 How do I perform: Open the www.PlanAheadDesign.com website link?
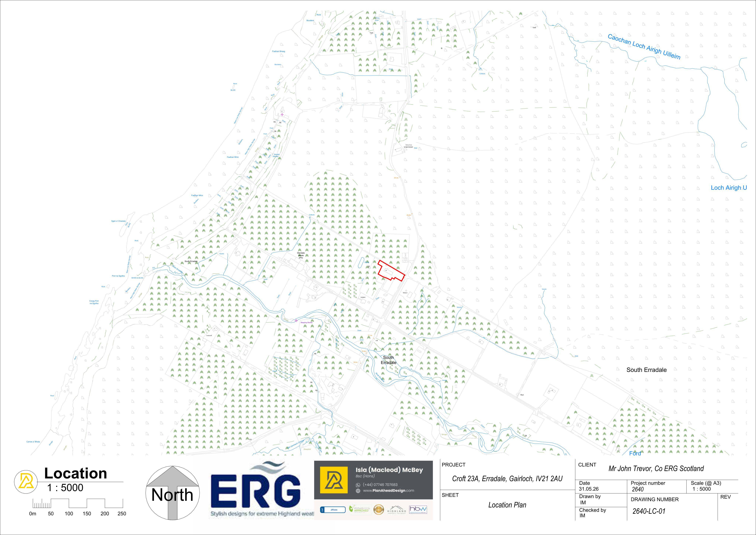[389, 491]
